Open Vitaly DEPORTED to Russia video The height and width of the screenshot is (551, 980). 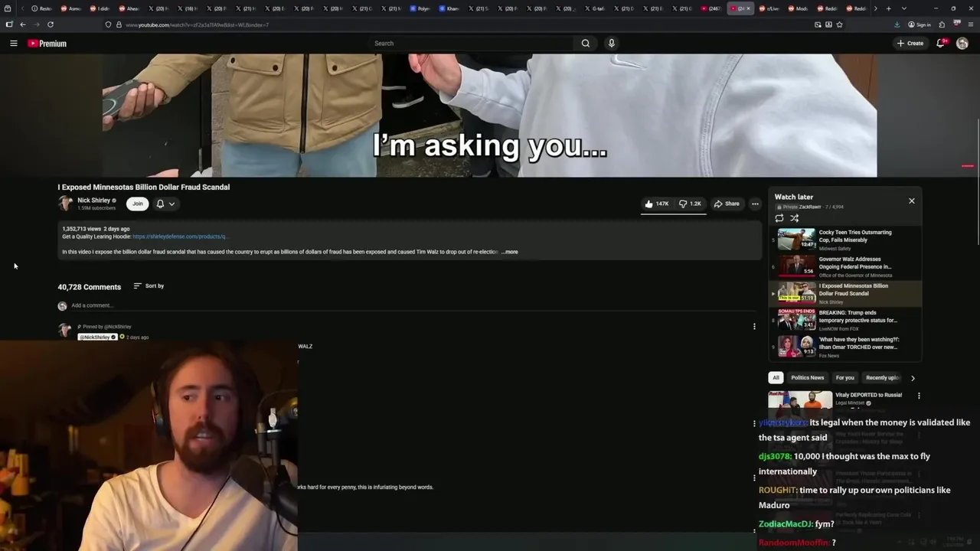[868, 395]
